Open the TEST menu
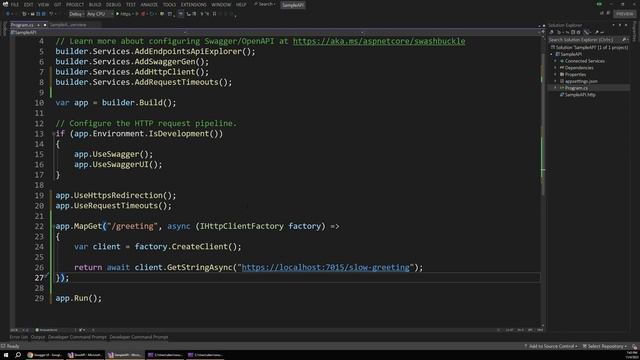 tap(131, 4)
